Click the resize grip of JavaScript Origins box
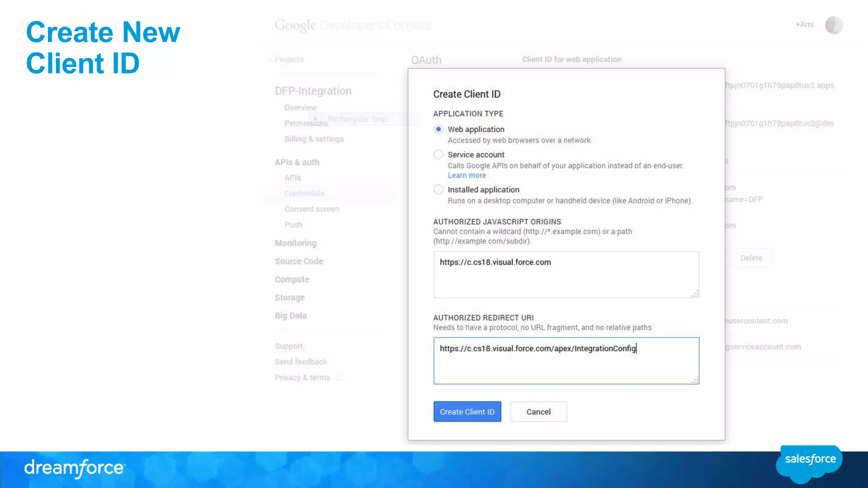This screenshot has height=488, width=868. [x=695, y=294]
